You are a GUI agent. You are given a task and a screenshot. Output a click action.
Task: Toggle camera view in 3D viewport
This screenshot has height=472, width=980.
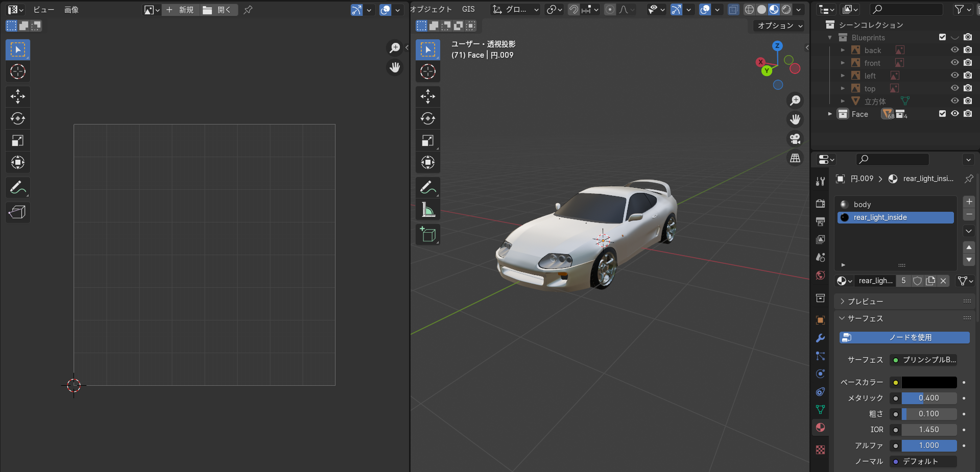coord(795,139)
